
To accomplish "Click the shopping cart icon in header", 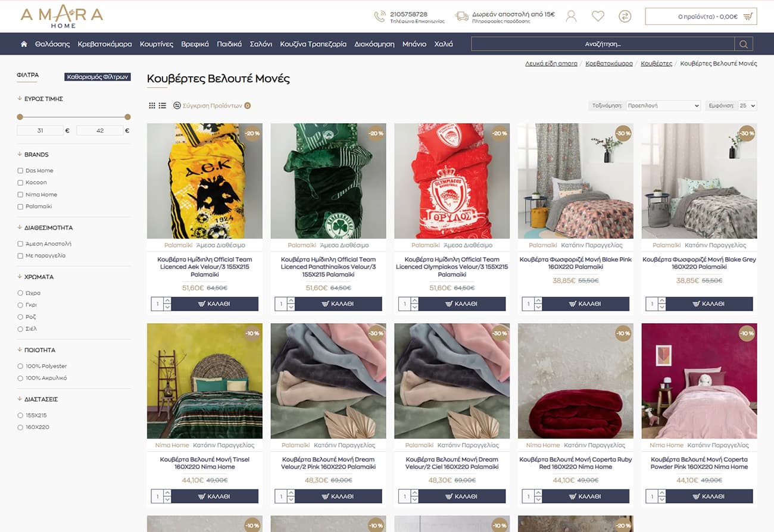I will click(748, 17).
